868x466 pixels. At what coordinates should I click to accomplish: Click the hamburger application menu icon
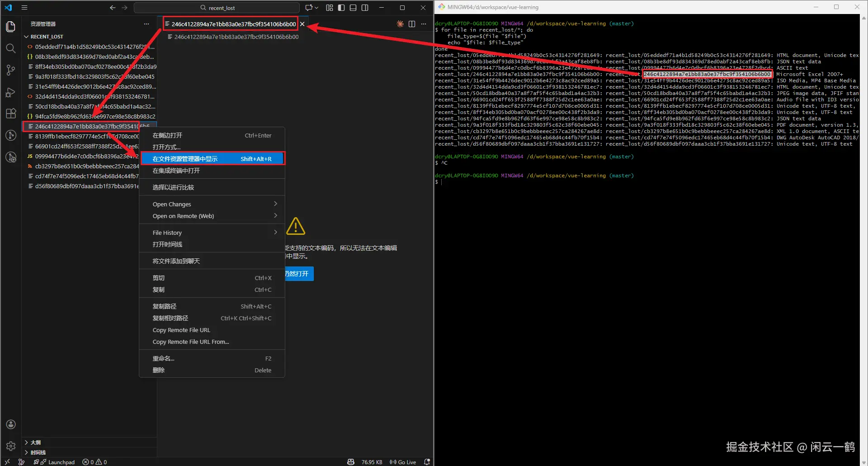point(24,8)
